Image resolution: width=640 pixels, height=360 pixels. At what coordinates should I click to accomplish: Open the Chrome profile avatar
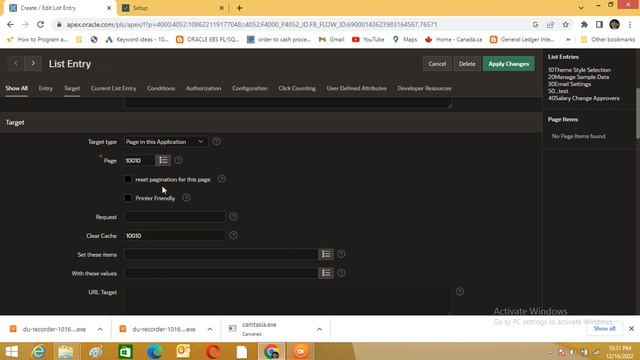pyautogui.click(x=614, y=24)
